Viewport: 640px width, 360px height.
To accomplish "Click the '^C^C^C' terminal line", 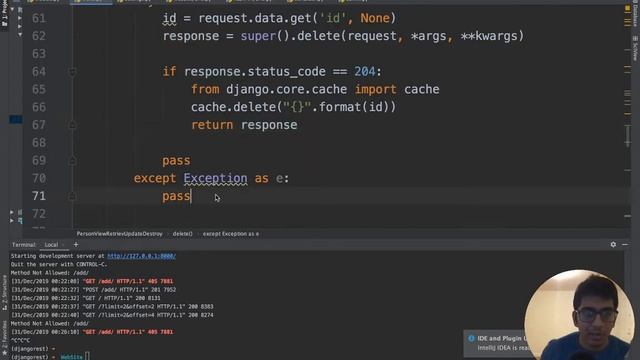I will (20, 340).
